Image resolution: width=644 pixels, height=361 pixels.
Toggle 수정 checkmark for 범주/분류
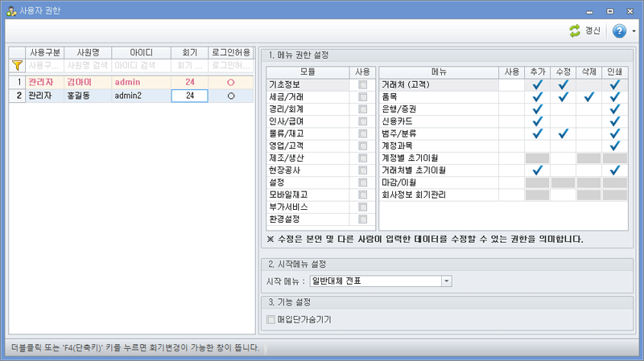(x=563, y=133)
